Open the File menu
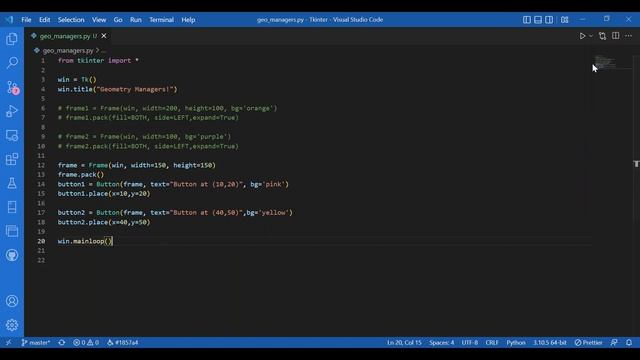The image size is (640, 360). tap(26, 20)
